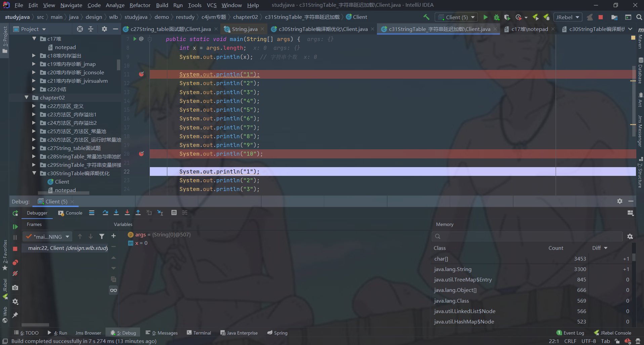Image resolution: width=644 pixels, height=345 pixels.
Task: Toggle breakpoint on line 11
Action: 141,74
